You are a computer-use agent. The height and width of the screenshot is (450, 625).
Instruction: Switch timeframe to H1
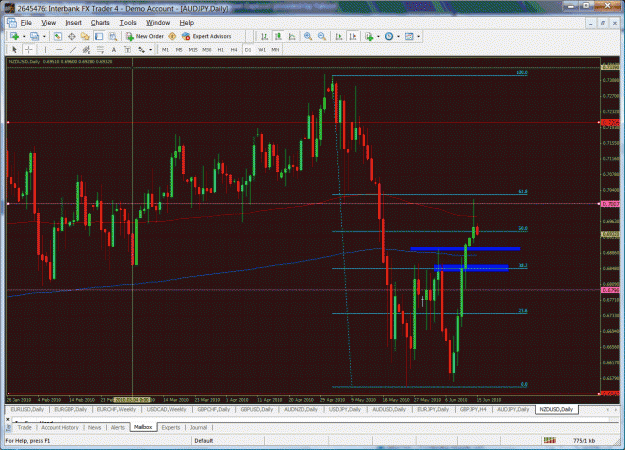pyautogui.click(x=220, y=50)
